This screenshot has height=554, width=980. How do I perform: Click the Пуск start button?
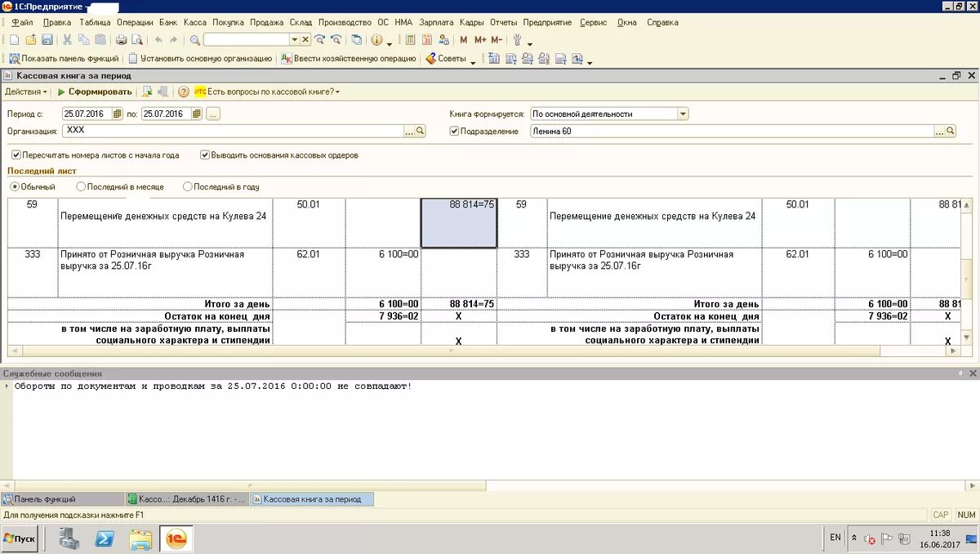pyautogui.click(x=20, y=538)
